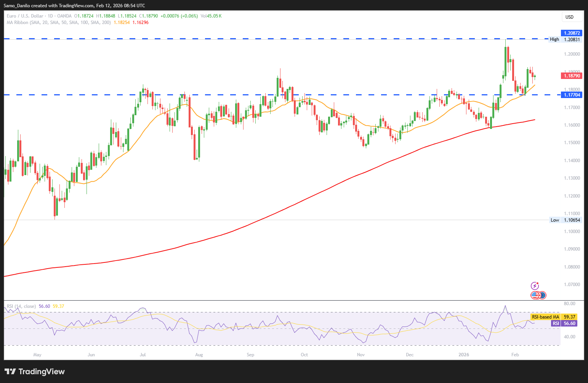Click the yellow RSI-based MA 59.37 label
Screen dimensions: 588x383
click(554, 317)
